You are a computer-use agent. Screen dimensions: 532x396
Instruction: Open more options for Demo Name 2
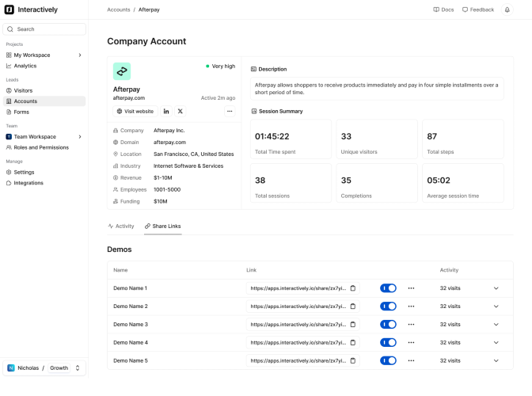tap(411, 306)
